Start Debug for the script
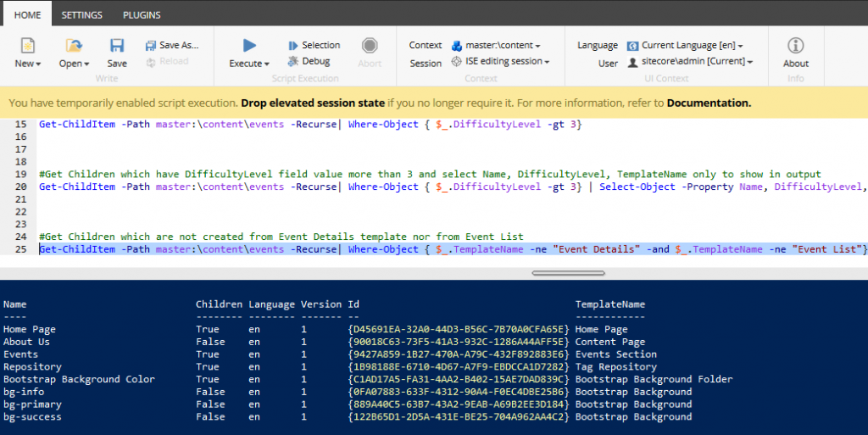 pyautogui.click(x=309, y=61)
